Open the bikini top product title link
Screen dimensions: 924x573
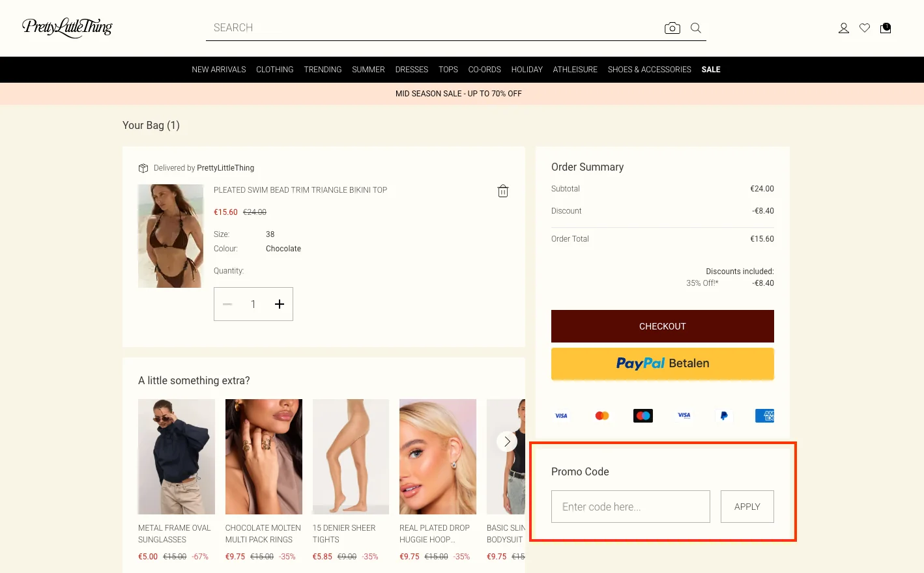pos(300,190)
